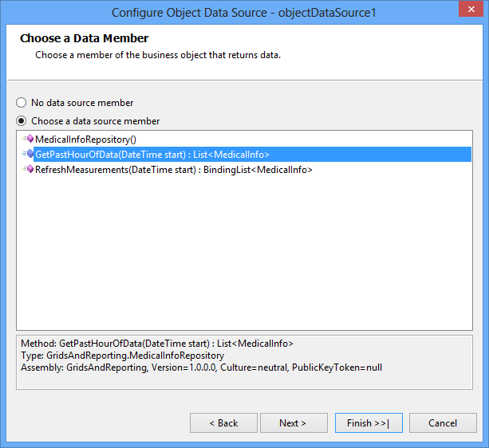This screenshot has height=448, width=489.
Task: Close the Configure Object Data Source dialog
Action: [471, 9]
